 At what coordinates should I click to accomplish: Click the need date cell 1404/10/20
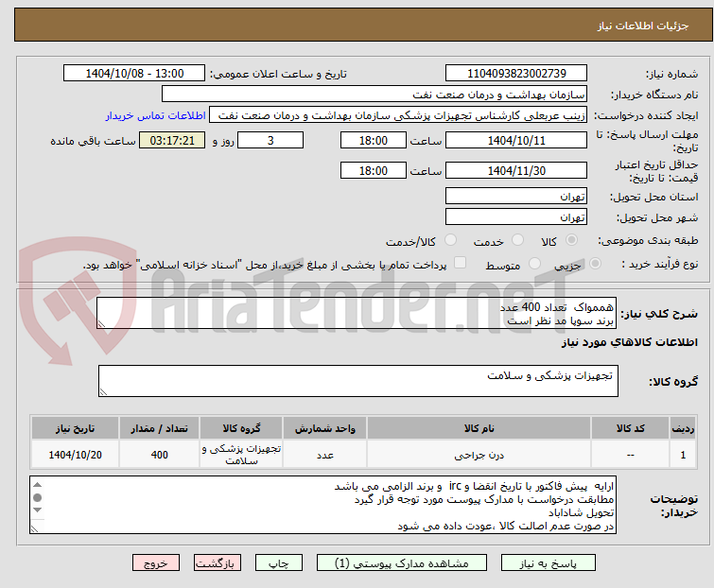pyautogui.click(x=75, y=454)
